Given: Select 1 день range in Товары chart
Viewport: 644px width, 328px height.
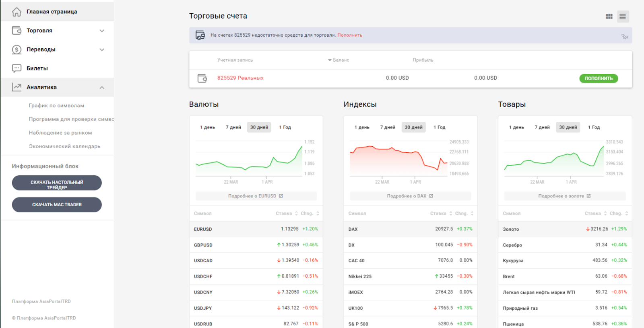Looking at the screenshot, I should [516, 127].
